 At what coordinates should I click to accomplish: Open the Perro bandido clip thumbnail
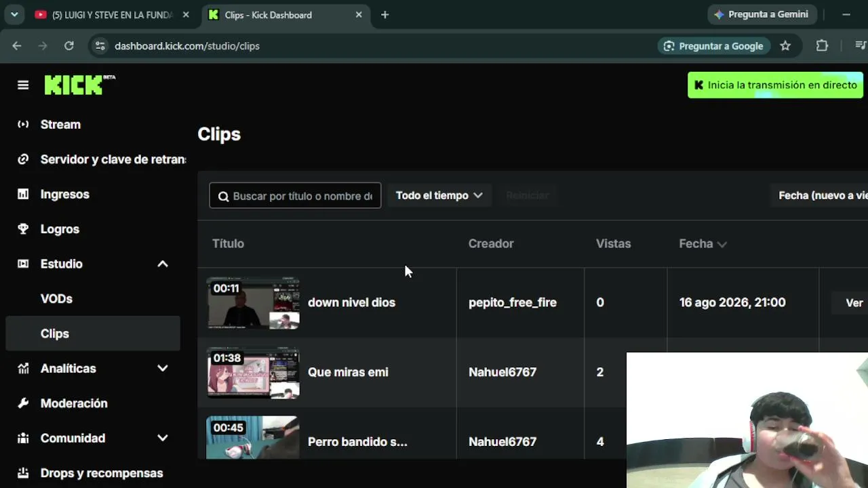pos(253,438)
